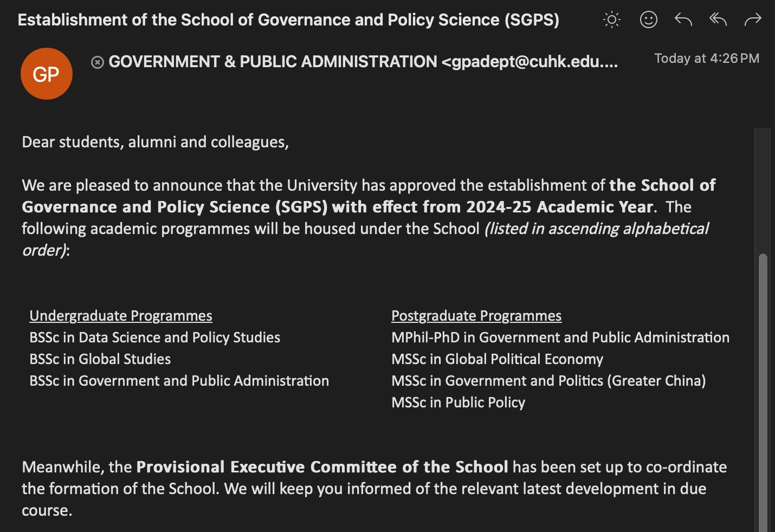Click the 'BSSc in Global Studies' line
The image size is (775, 532).
pos(100,359)
